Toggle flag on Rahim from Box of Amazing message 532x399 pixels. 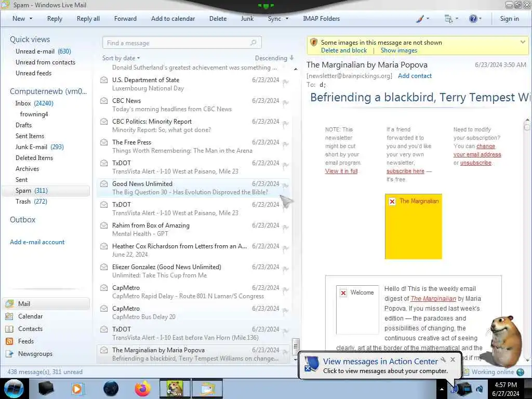[286, 228]
